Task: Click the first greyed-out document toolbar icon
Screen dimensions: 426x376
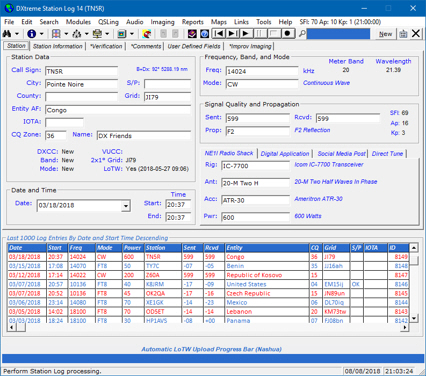Action: click(163, 34)
